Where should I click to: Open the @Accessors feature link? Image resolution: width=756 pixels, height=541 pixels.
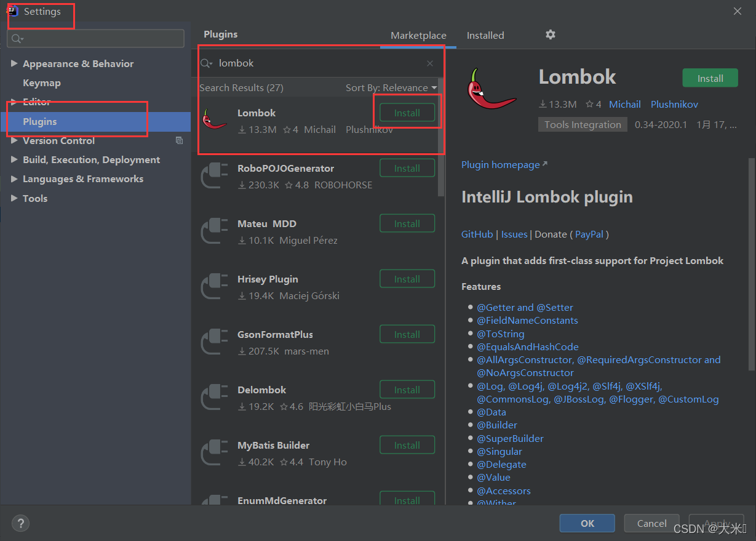tap(504, 491)
